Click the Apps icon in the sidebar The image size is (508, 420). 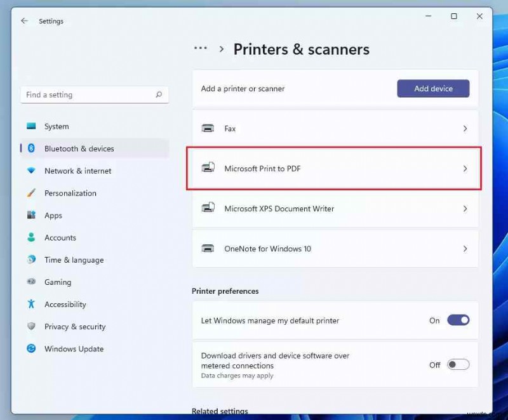click(x=32, y=215)
